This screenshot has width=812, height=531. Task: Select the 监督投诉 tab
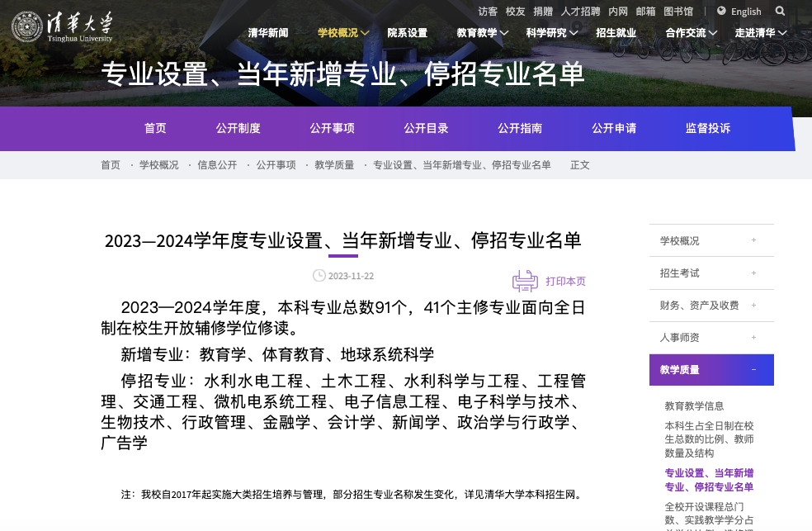pos(707,128)
